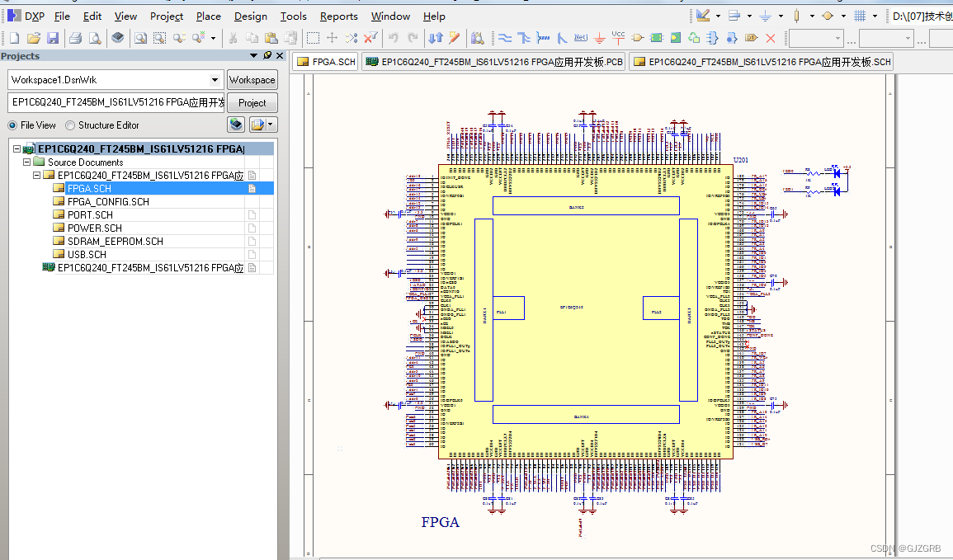Click the Project button
The width and height of the screenshot is (953, 560).
coord(252,102)
